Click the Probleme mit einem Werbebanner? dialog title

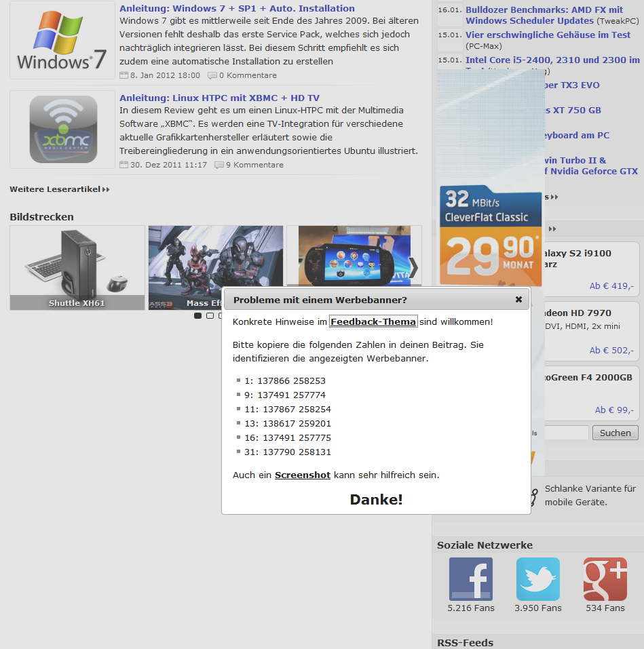(320, 300)
